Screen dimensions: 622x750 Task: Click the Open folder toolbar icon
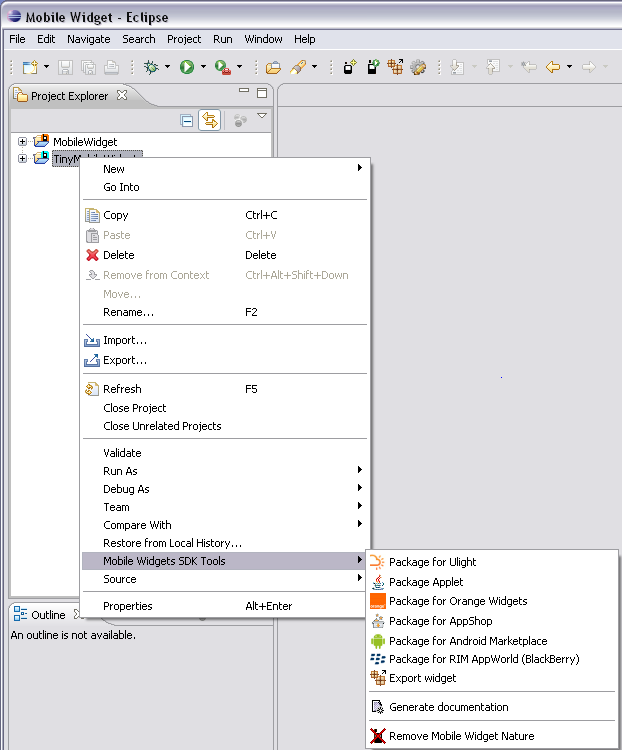(x=273, y=67)
